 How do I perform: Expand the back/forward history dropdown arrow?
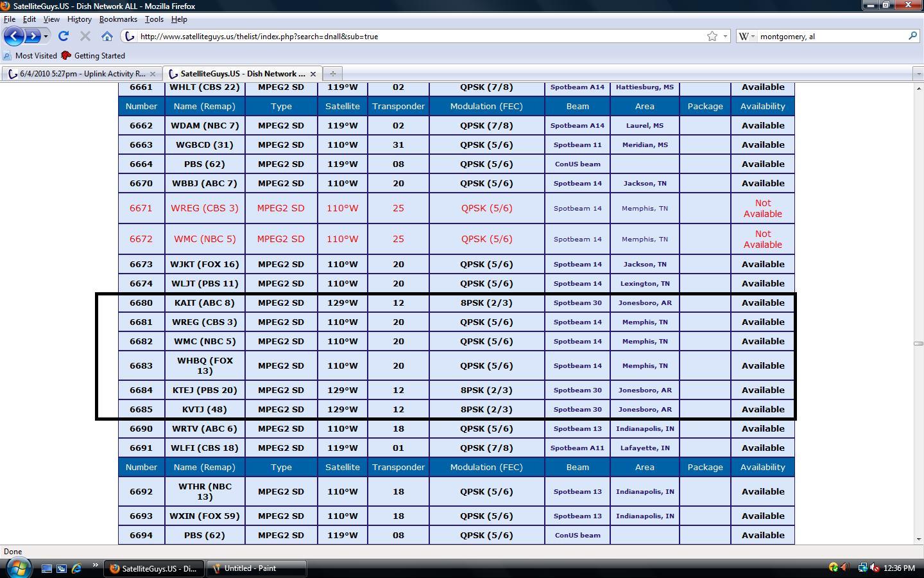[x=46, y=36]
